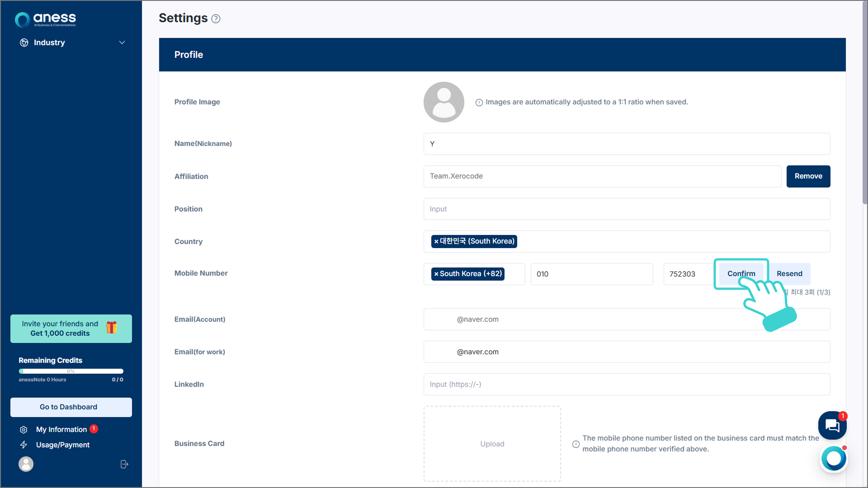Click Remove affiliation button

[x=808, y=176]
